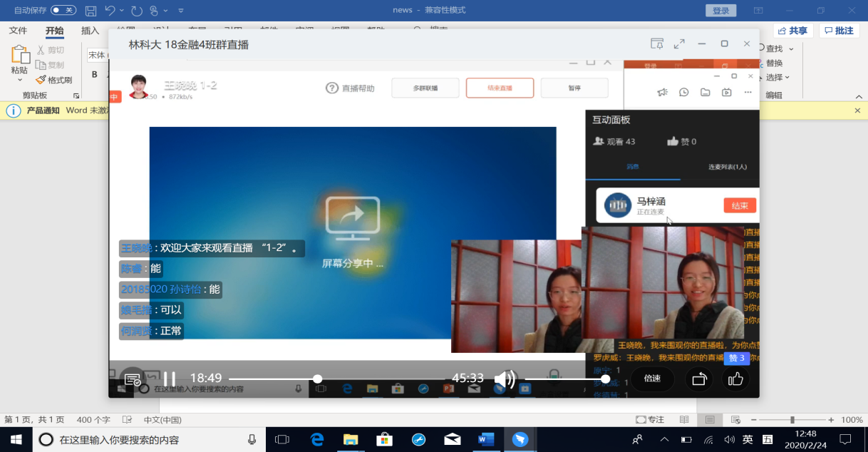Open the history clock icon
The width and height of the screenshot is (868, 452).
683,92
